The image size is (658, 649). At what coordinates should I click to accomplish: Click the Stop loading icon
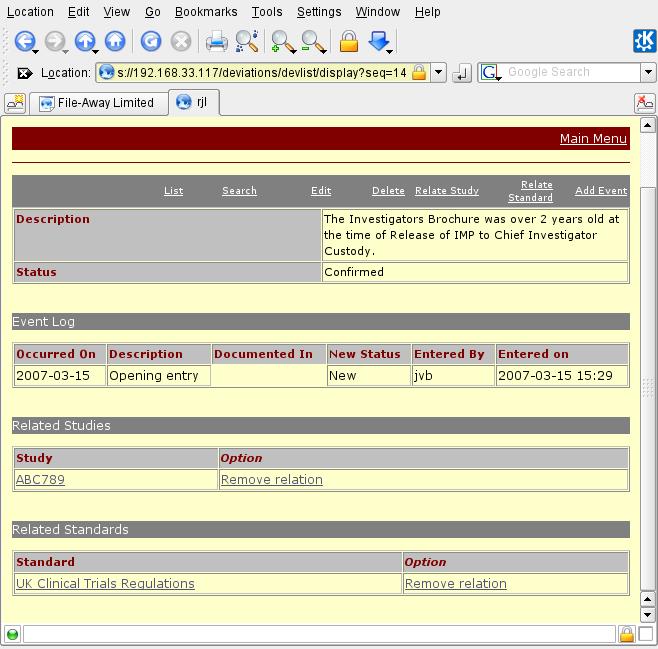[181, 41]
